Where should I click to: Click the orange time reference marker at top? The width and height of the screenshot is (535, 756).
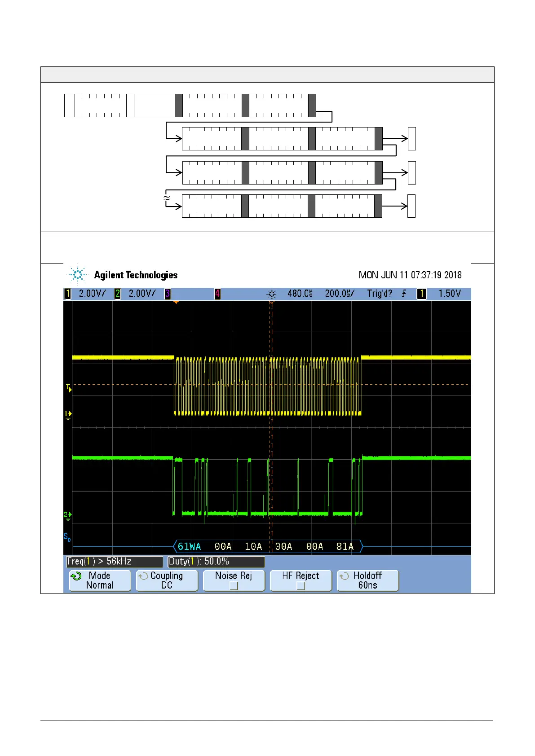pos(176,303)
